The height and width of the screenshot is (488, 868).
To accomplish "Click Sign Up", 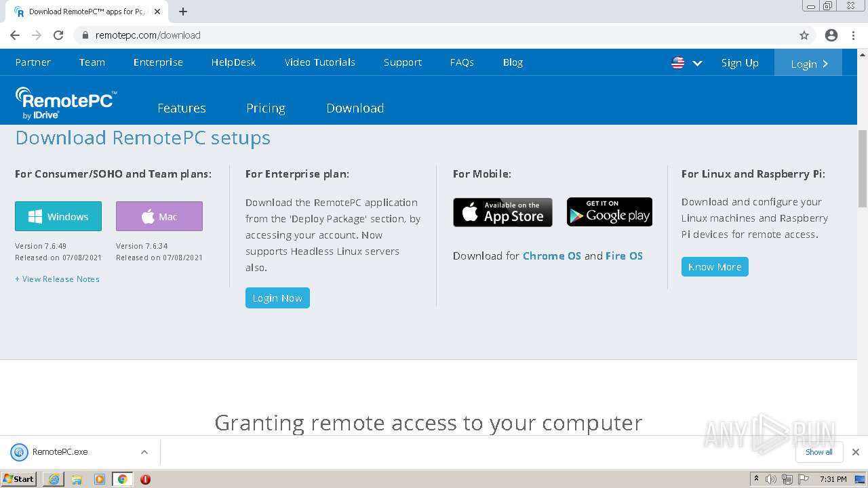I will pyautogui.click(x=740, y=63).
